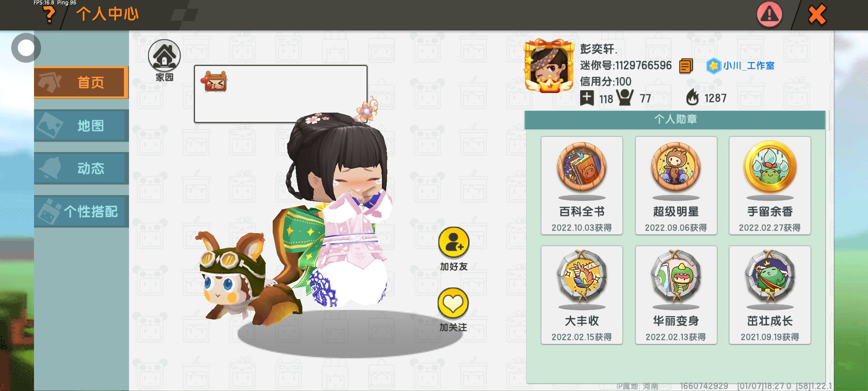The width and height of the screenshot is (868, 391).
Task: Tap the flame popularity icon
Action: click(x=693, y=97)
